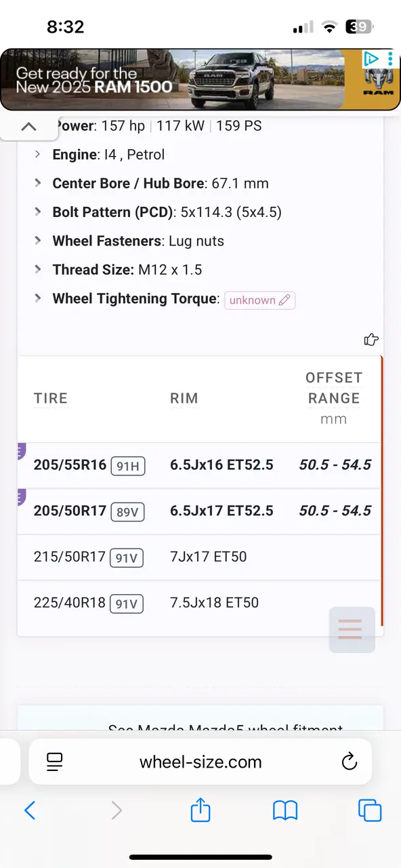Open Safari bookmarks book icon
Screen dimensions: 401x868
(285, 810)
